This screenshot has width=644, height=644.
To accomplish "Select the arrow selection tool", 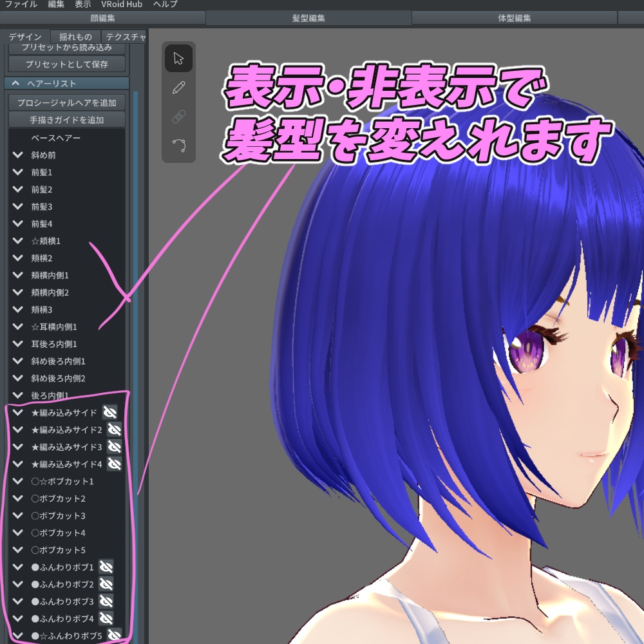I will coord(178,59).
